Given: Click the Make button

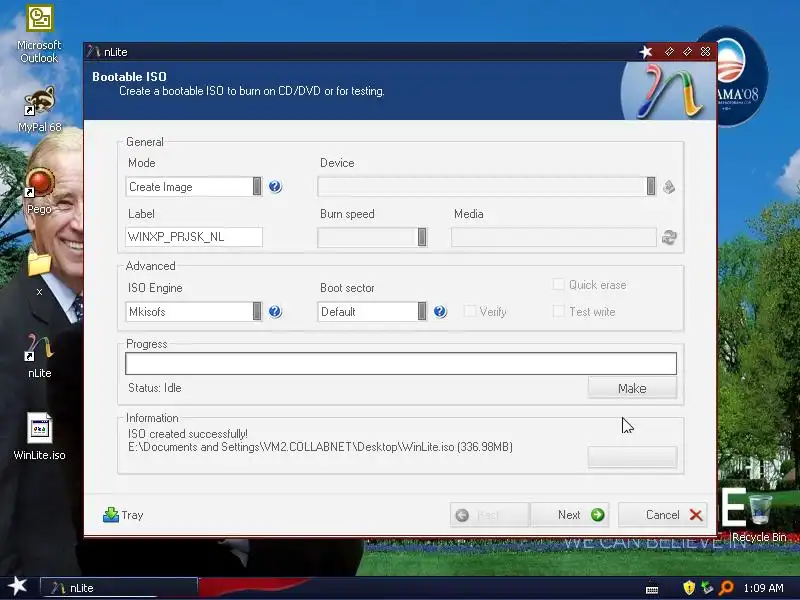Looking at the screenshot, I should 632,388.
